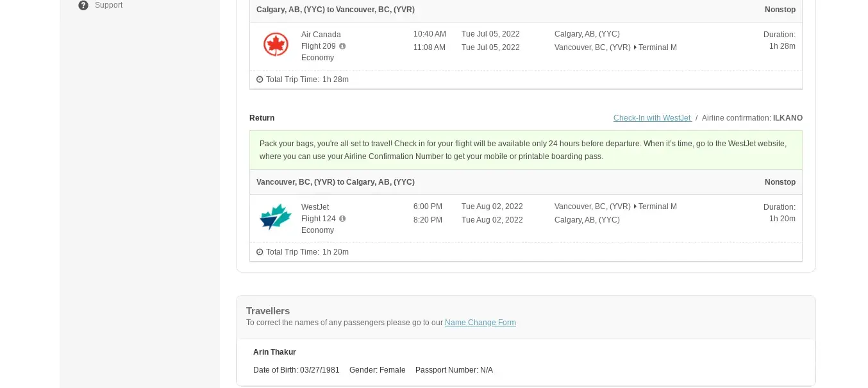
Task: Select traveller name Arin Thakur
Action: click(274, 352)
